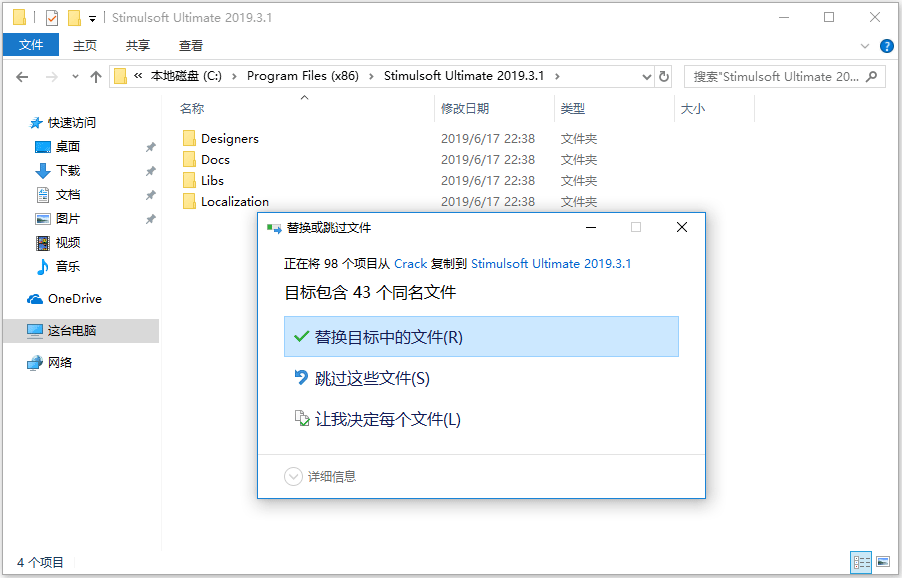Viewport: 902px width, 578px height.
Task: Click the new folder icon in title bar
Action: [x=74, y=18]
